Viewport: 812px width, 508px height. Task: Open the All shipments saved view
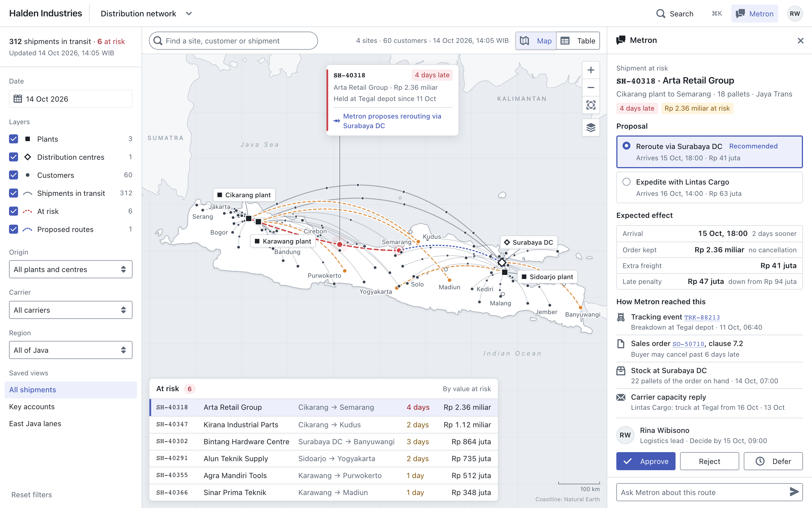tap(71, 390)
